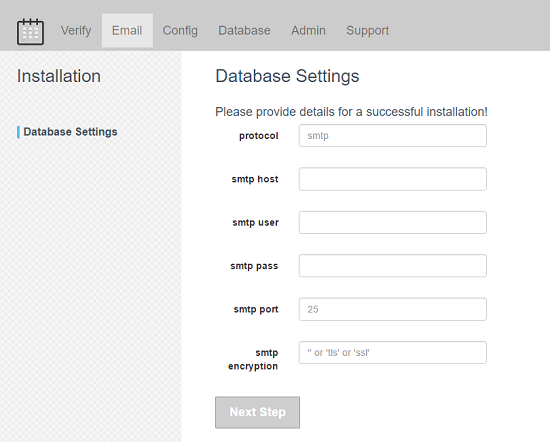Click the 'smtp pass' label
550x442 pixels.
click(x=254, y=266)
